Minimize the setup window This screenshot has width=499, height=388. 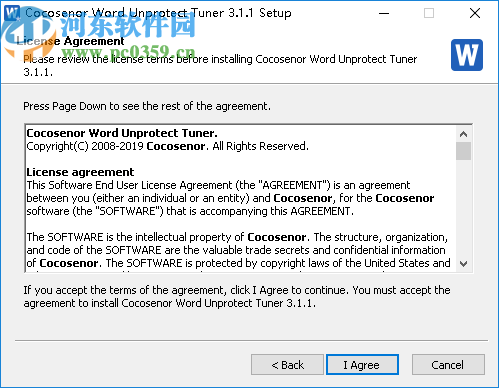384,13
